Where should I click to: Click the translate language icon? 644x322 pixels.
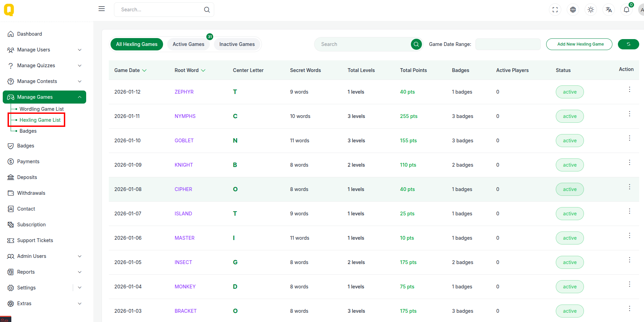[609, 10]
